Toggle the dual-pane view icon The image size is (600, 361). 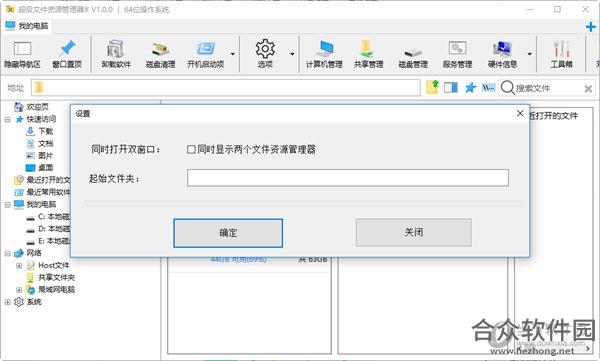click(x=451, y=88)
